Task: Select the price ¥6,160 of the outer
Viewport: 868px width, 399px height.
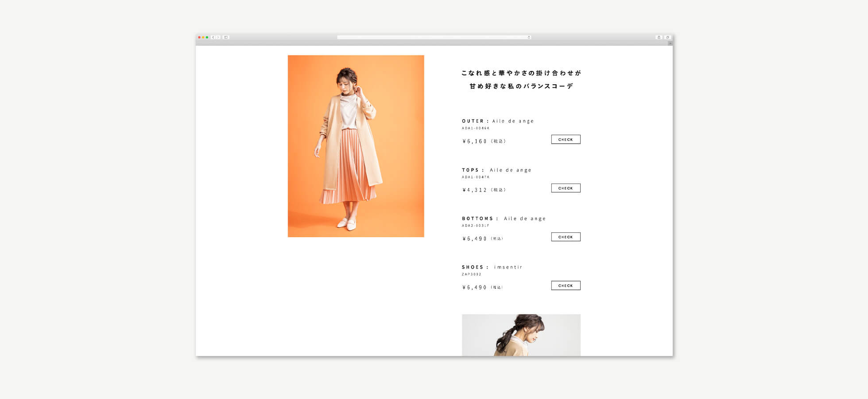Action: pyautogui.click(x=475, y=141)
